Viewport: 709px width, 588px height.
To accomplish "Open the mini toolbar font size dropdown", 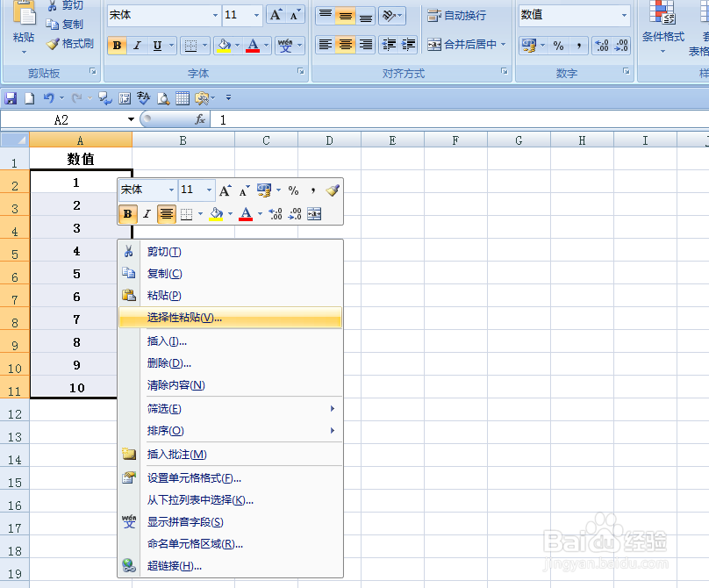I will (x=209, y=190).
